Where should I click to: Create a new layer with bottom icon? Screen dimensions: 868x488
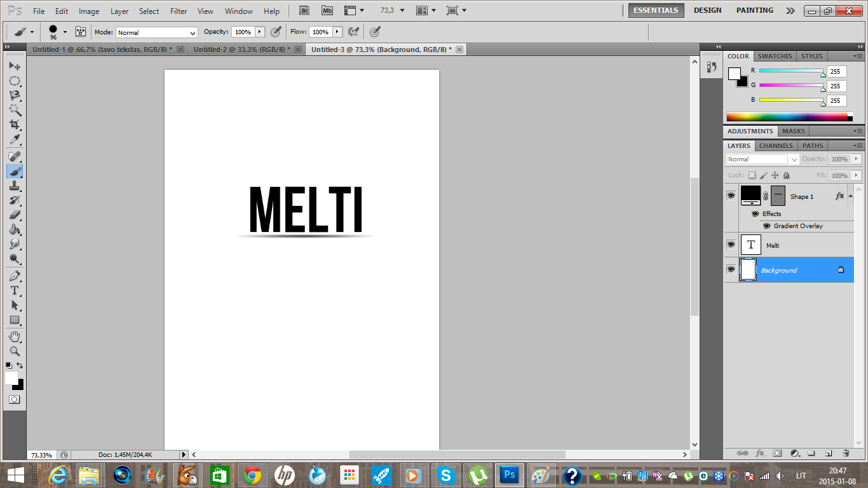(x=829, y=453)
